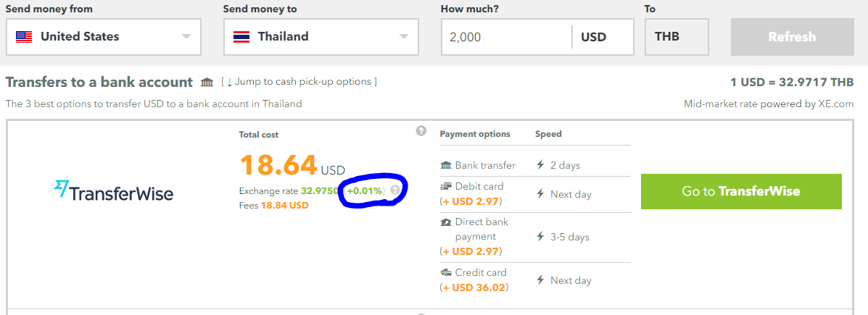This screenshot has width=868, height=315.
Task: Open the Send money to country dropdown
Action: (404, 37)
